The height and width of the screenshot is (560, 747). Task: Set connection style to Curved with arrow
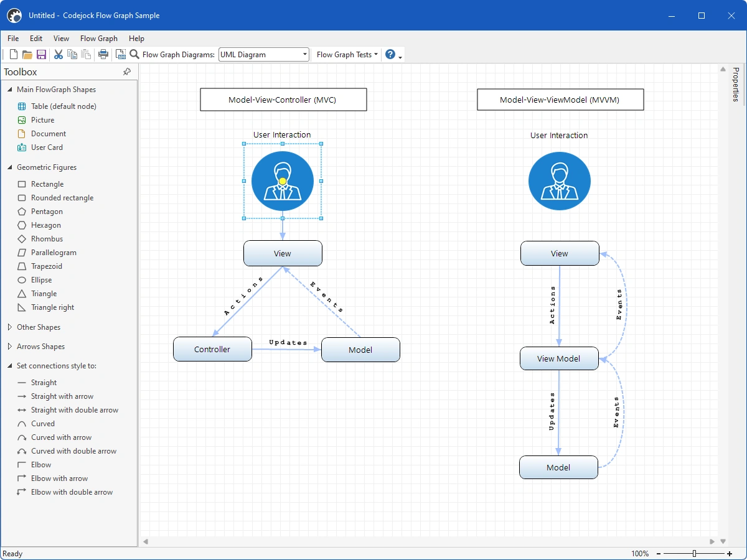point(61,437)
